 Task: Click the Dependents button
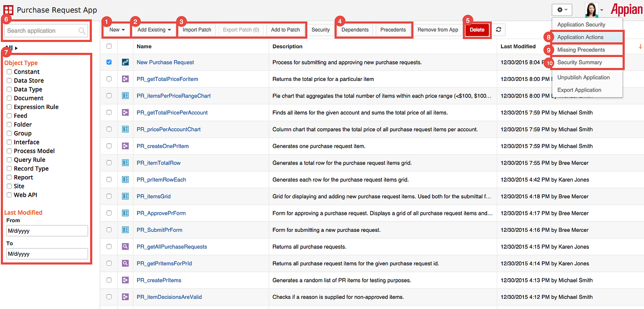coord(355,30)
